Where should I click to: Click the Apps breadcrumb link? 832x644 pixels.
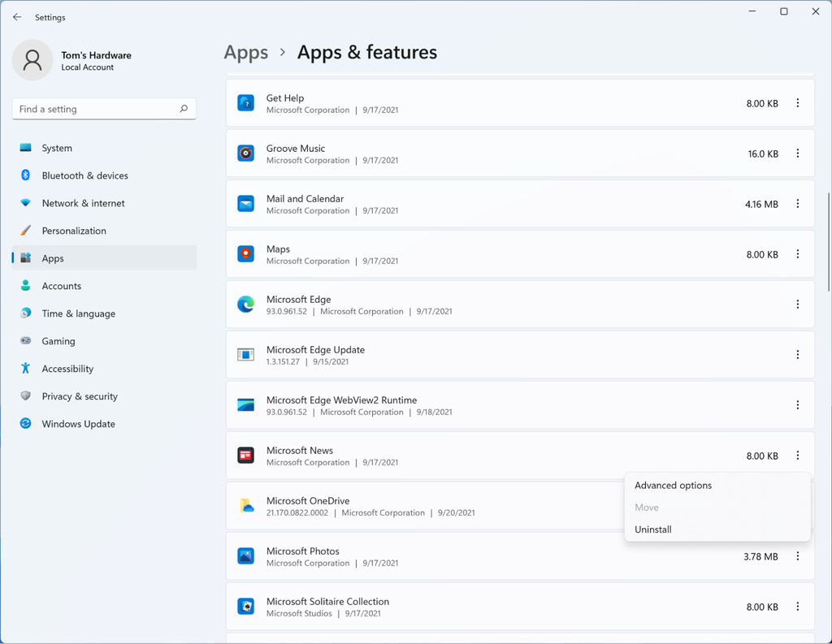245,53
